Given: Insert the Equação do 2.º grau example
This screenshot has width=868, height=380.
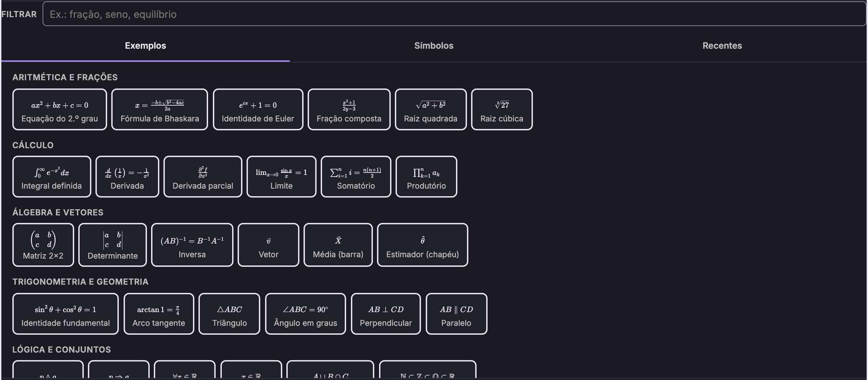Looking at the screenshot, I should (60, 109).
